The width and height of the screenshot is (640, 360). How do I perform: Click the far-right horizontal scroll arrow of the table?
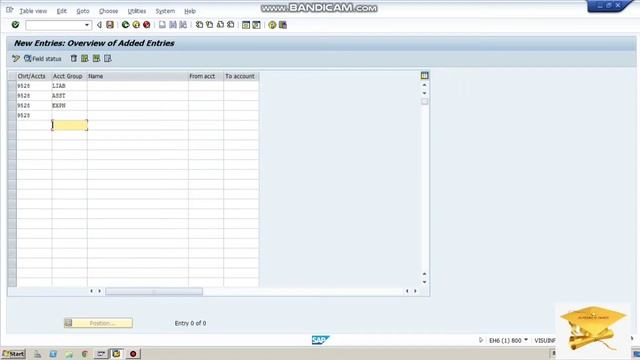pyautogui.click(x=416, y=291)
